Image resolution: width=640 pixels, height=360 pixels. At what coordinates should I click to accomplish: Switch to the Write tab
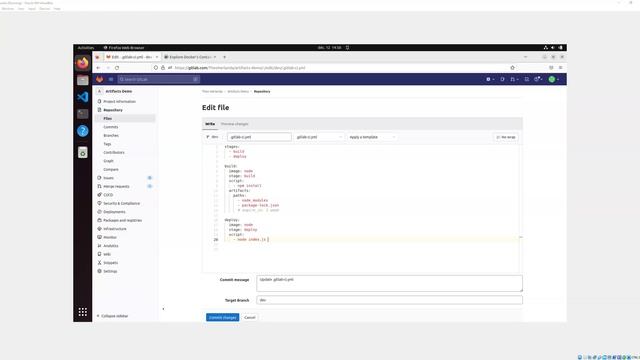coord(210,124)
